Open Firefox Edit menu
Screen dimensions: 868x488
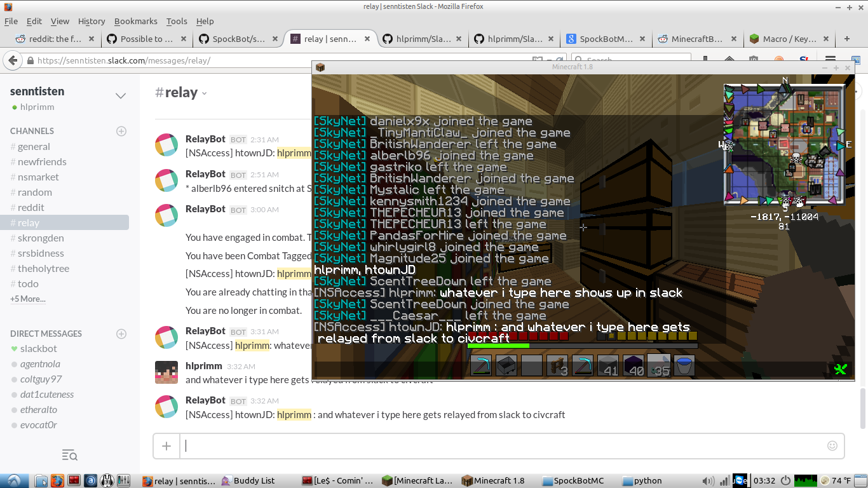[x=34, y=21]
